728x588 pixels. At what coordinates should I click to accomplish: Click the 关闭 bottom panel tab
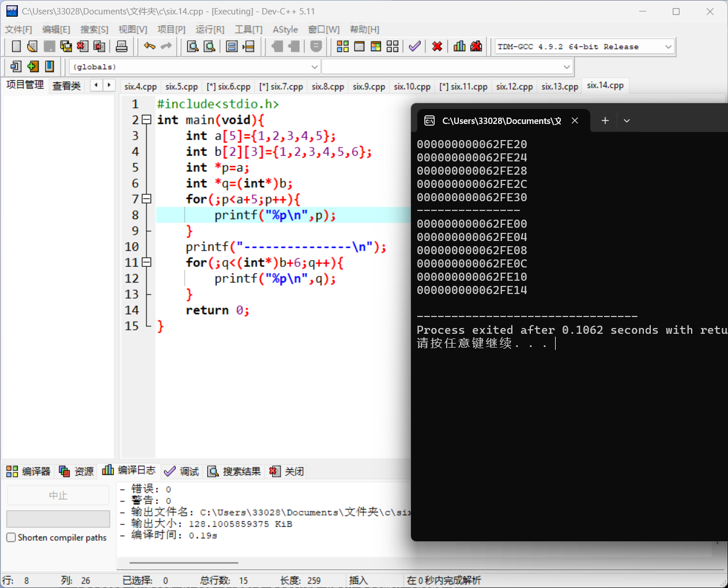286,471
